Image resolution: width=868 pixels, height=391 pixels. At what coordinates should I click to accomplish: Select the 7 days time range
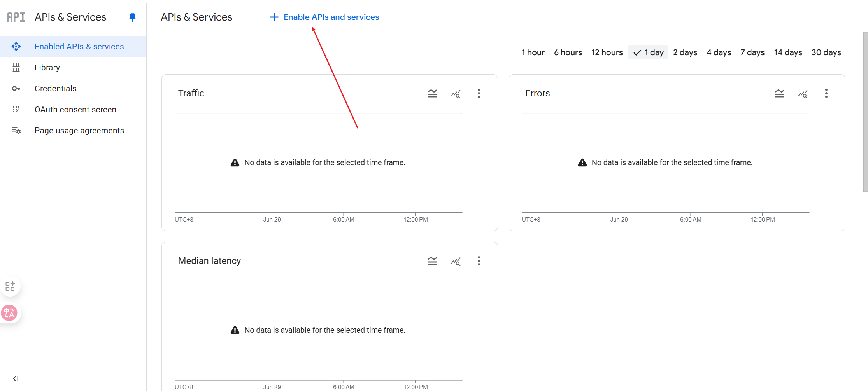pyautogui.click(x=752, y=52)
